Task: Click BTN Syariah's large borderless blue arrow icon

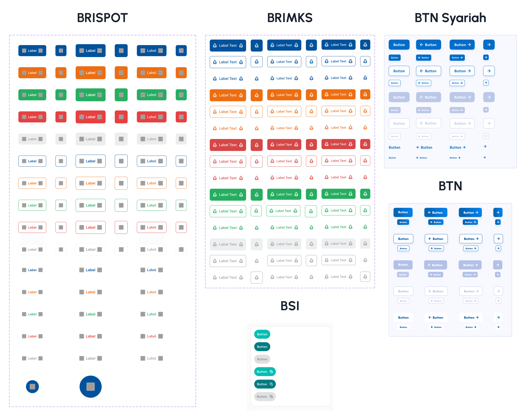Action: (485, 147)
